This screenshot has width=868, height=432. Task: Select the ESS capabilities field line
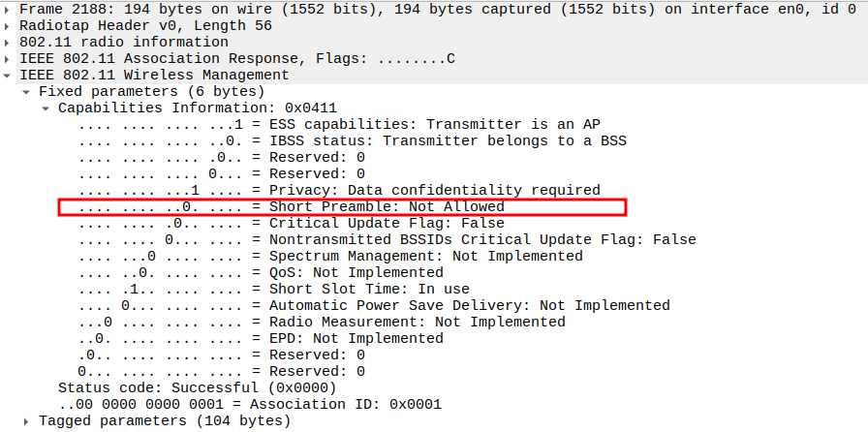click(434, 125)
